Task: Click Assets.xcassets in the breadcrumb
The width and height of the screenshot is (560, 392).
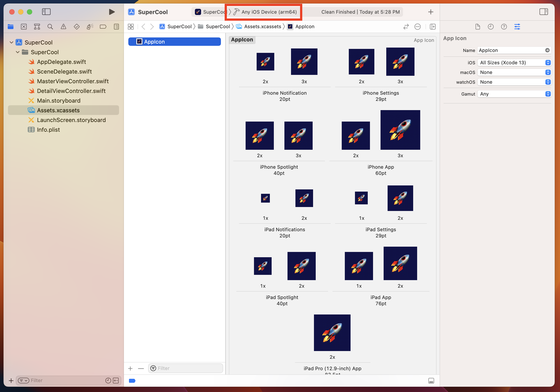Action: pyautogui.click(x=262, y=27)
